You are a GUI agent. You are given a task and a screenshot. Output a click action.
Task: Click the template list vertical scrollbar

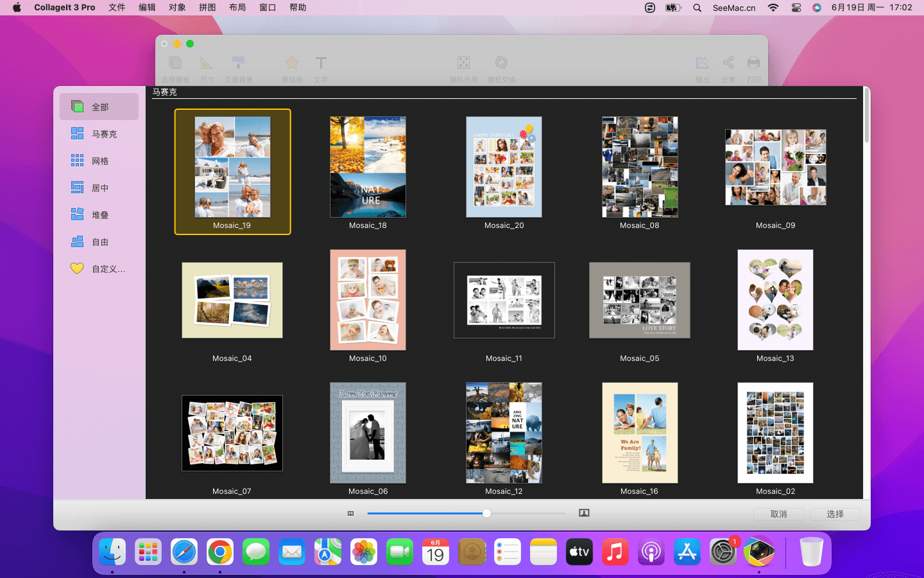click(x=866, y=116)
